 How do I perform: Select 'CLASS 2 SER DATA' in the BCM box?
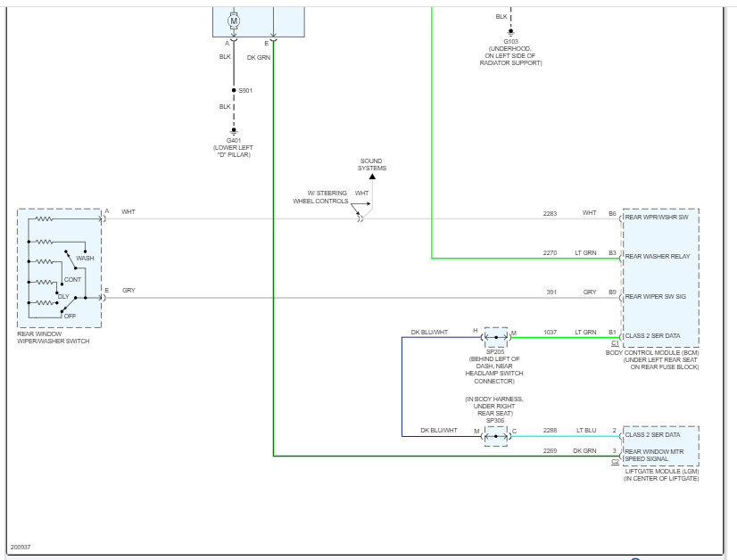[x=652, y=336]
